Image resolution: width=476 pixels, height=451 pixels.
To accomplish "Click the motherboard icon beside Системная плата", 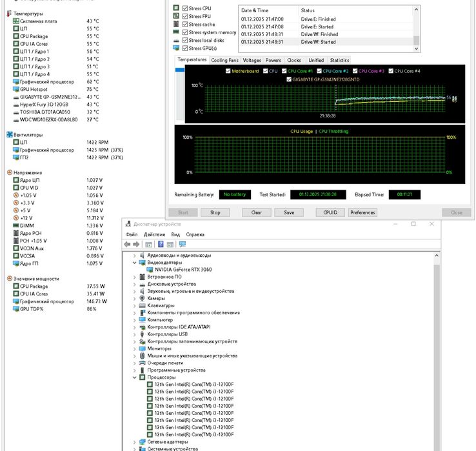I will pos(16,21).
